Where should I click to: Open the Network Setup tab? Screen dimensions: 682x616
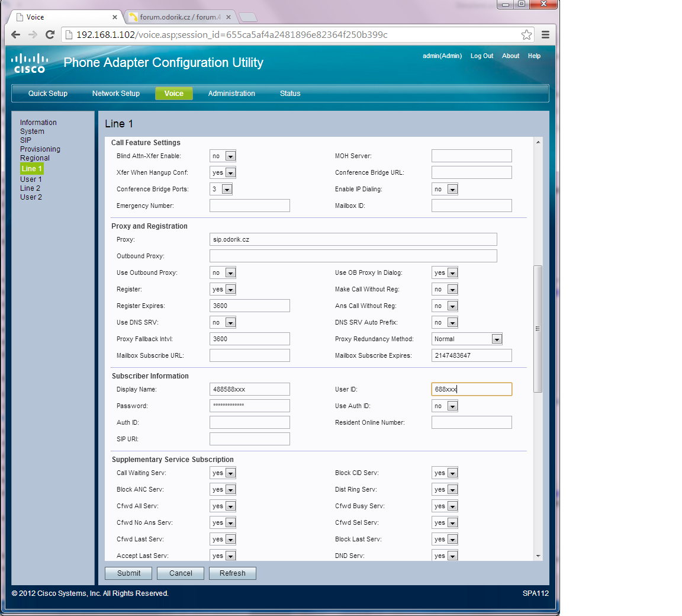(x=116, y=94)
